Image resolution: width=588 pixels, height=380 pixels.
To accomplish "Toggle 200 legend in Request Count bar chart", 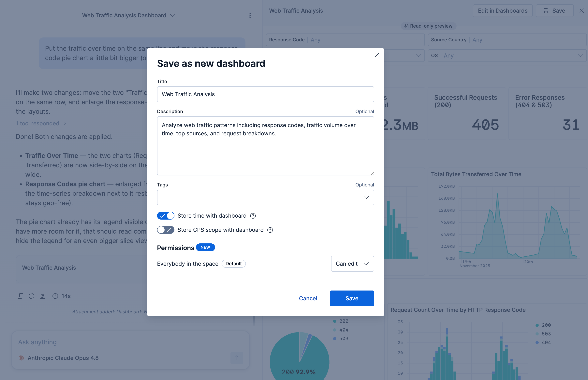I will (x=543, y=325).
